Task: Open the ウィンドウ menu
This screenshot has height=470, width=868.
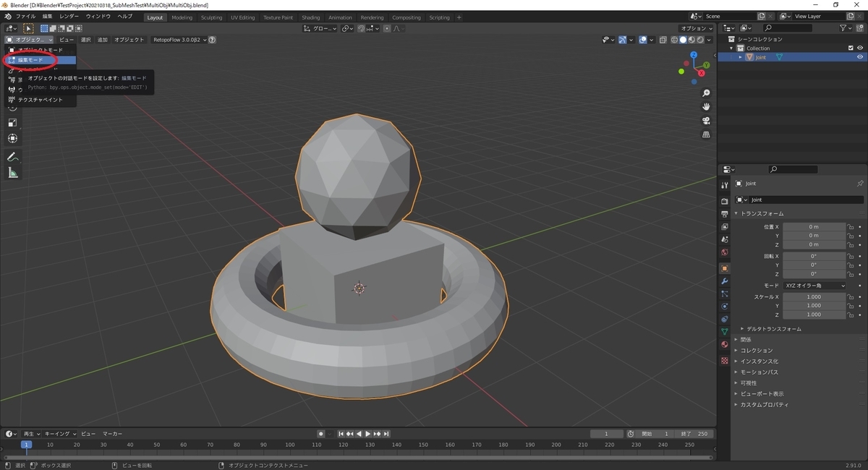Action: (x=98, y=17)
